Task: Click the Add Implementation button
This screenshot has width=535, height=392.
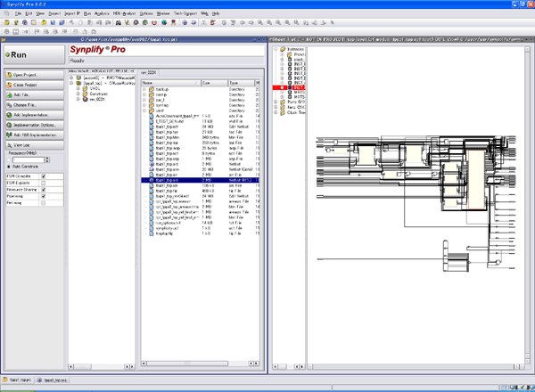Action: 35,115
